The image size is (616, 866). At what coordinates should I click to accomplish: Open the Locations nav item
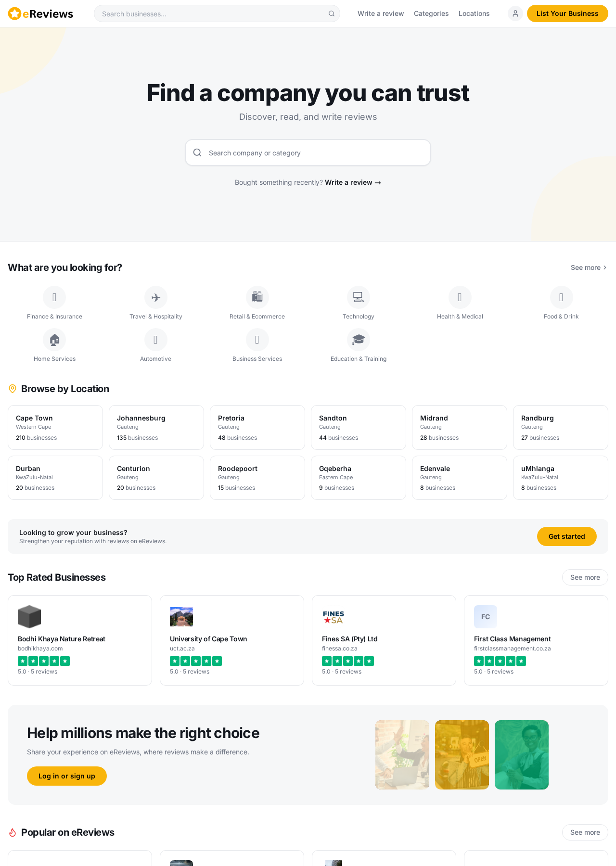pos(474,13)
